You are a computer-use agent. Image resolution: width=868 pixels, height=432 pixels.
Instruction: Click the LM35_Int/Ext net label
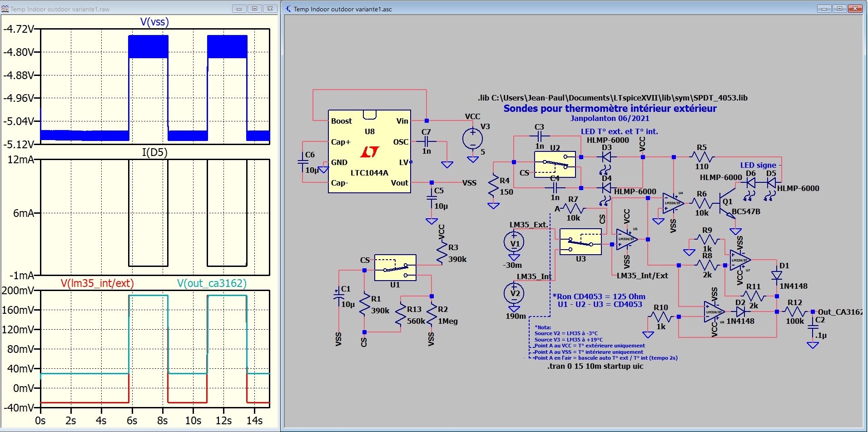(x=642, y=276)
